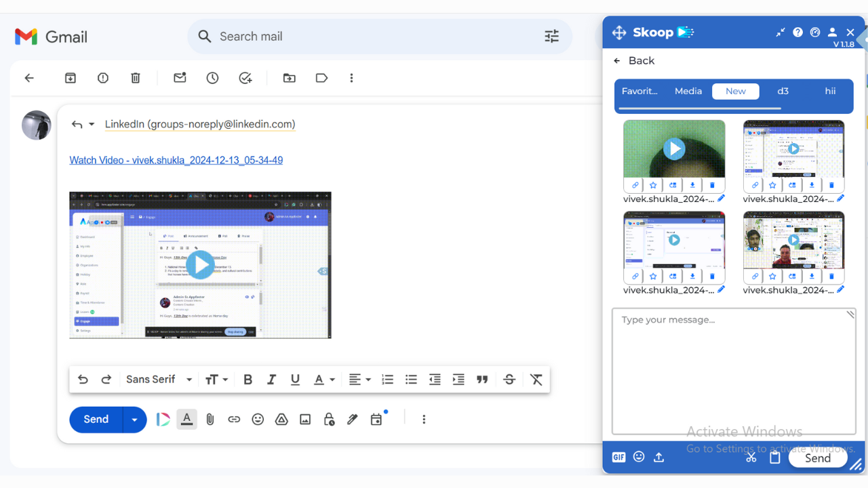868x488 pixels.
Task: Toggle the formatting options bar
Action: pos(187,420)
